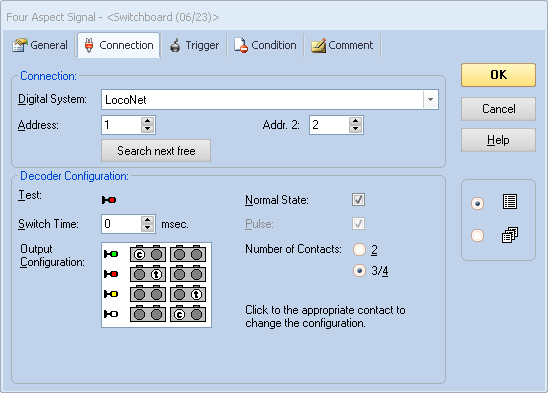548x393 pixels.
Task: Click the General tab property icon
Action: point(20,45)
